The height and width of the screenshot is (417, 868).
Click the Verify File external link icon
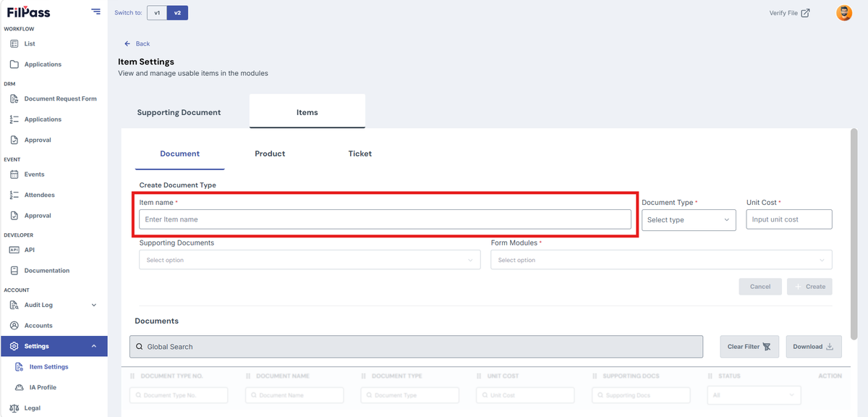pos(805,13)
